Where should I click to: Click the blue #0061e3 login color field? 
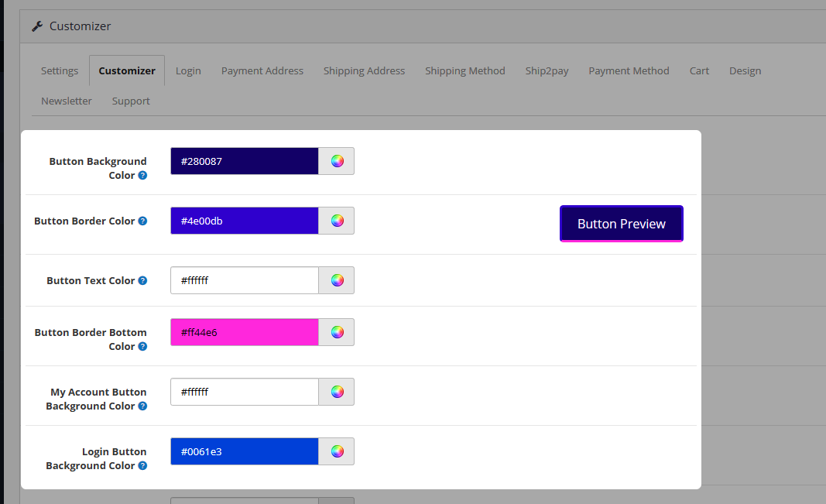pyautogui.click(x=244, y=451)
